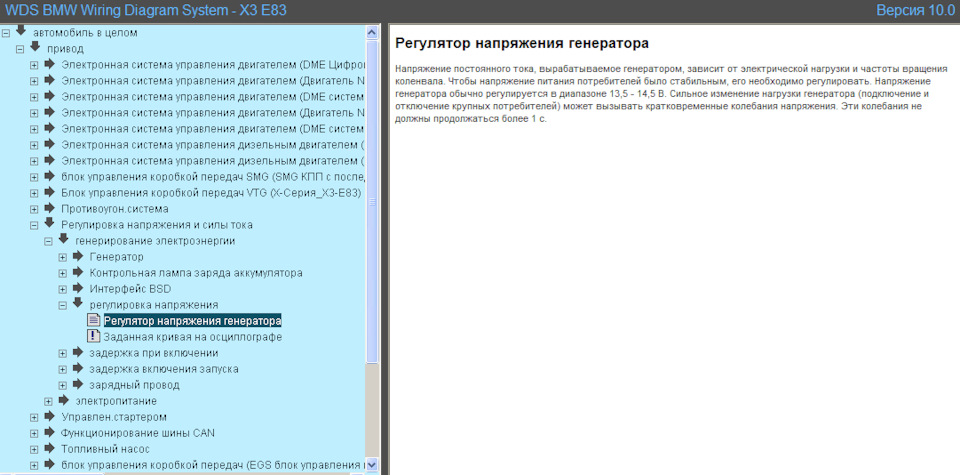The image size is (960, 475).
Task: Expand the SMG gearbox control node
Action: click(x=34, y=178)
